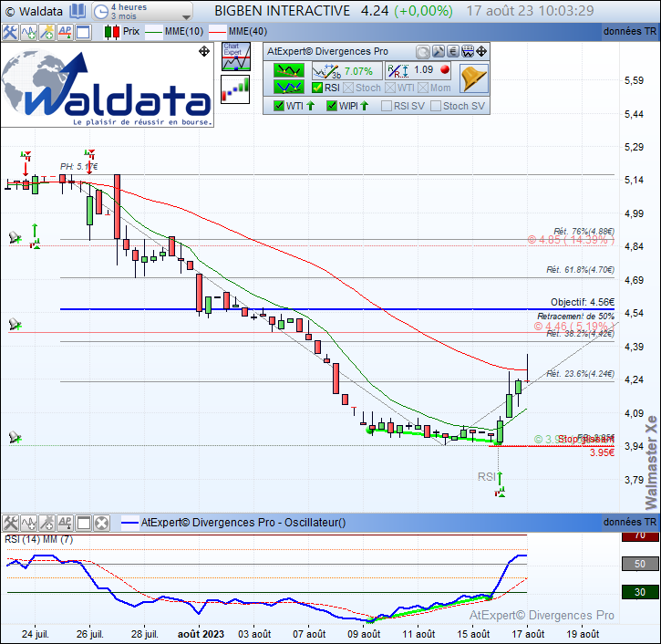
Task: Toggle the Stoch checkbox
Action: [x=348, y=88]
